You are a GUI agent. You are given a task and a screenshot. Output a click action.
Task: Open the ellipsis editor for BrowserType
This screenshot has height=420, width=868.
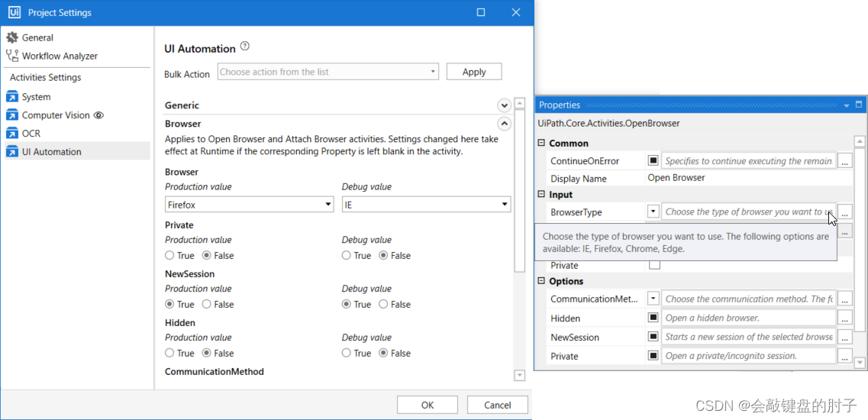(x=845, y=212)
